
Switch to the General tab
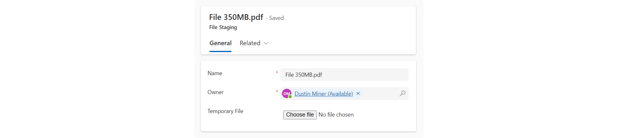(x=220, y=43)
